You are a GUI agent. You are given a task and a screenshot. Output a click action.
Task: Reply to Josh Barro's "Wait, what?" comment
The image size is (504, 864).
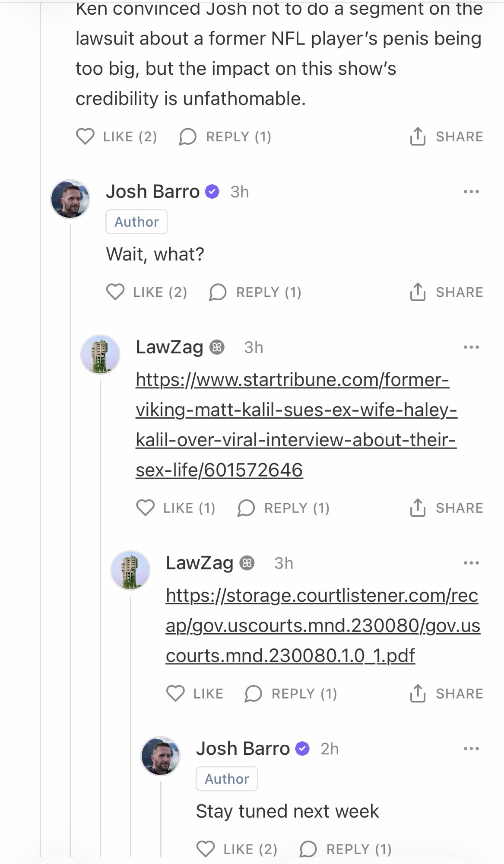(x=255, y=292)
